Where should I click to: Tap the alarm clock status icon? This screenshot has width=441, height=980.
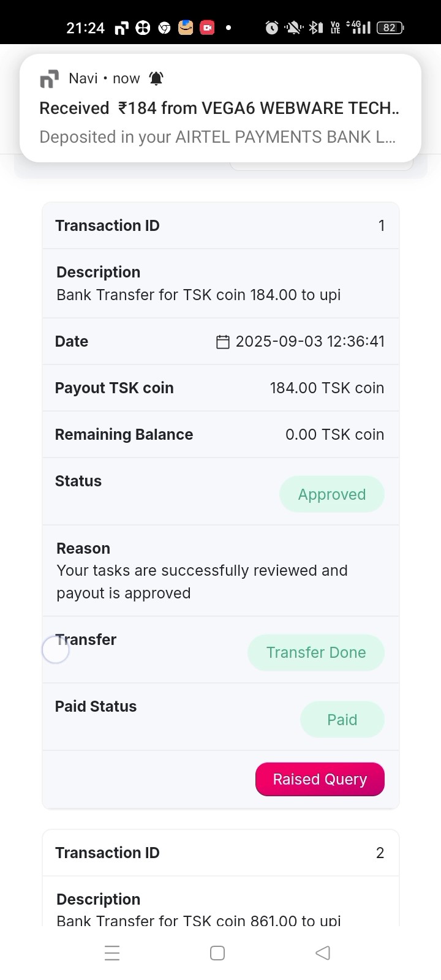(x=272, y=28)
